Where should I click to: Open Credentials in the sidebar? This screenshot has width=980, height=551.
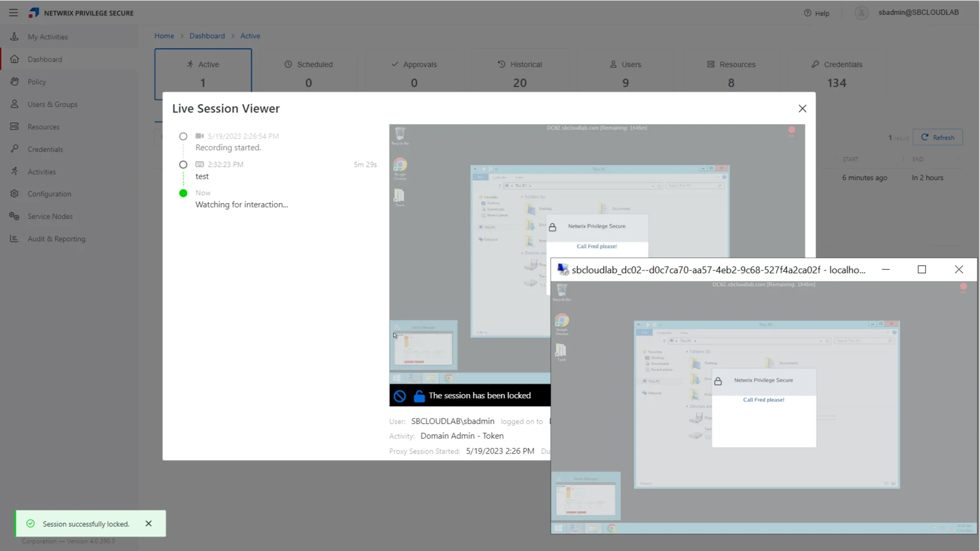tap(45, 149)
